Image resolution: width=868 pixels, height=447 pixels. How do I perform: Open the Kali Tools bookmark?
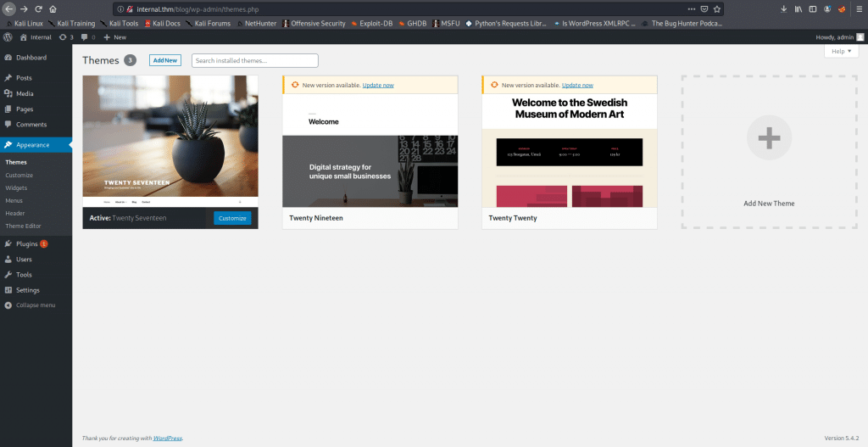119,23
